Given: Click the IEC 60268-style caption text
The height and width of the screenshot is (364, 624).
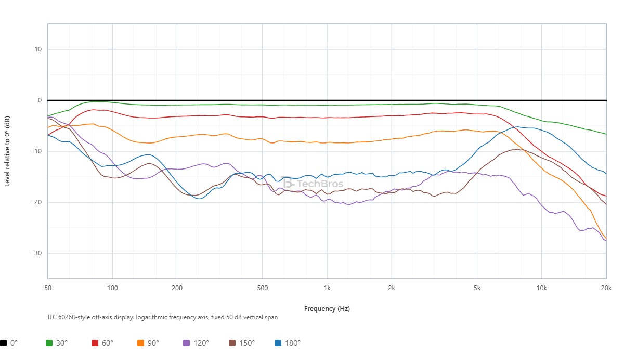Looking at the screenshot, I should pos(162,317).
